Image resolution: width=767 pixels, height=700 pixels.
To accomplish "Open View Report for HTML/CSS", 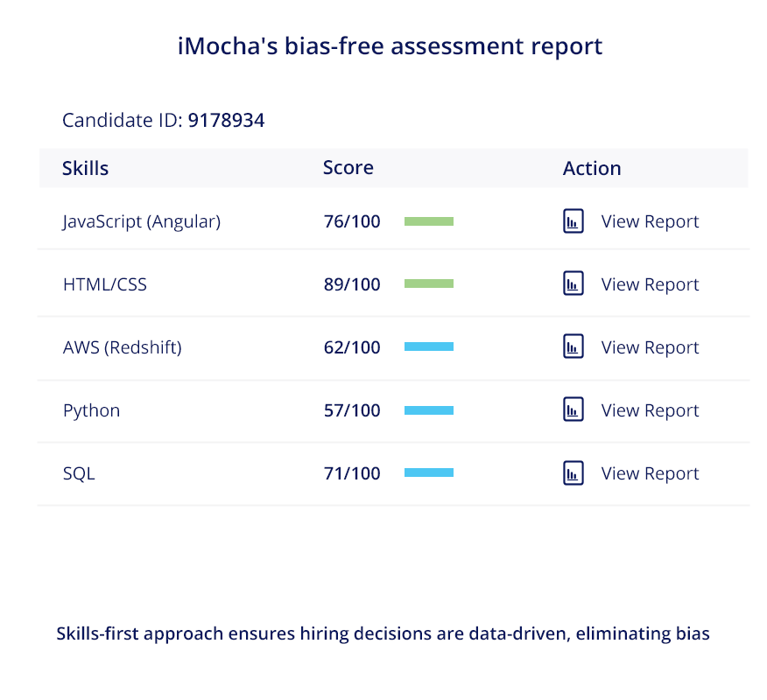I will tap(650, 284).
